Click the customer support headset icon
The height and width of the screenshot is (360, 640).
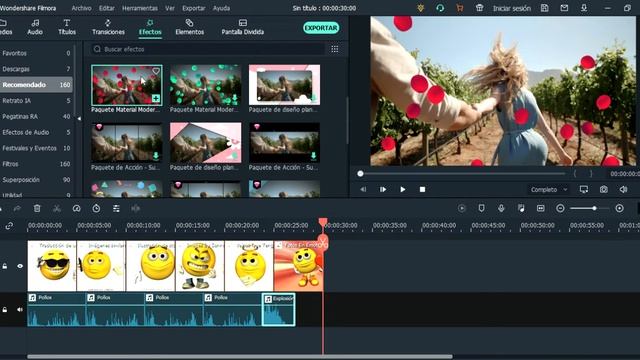coord(440,8)
